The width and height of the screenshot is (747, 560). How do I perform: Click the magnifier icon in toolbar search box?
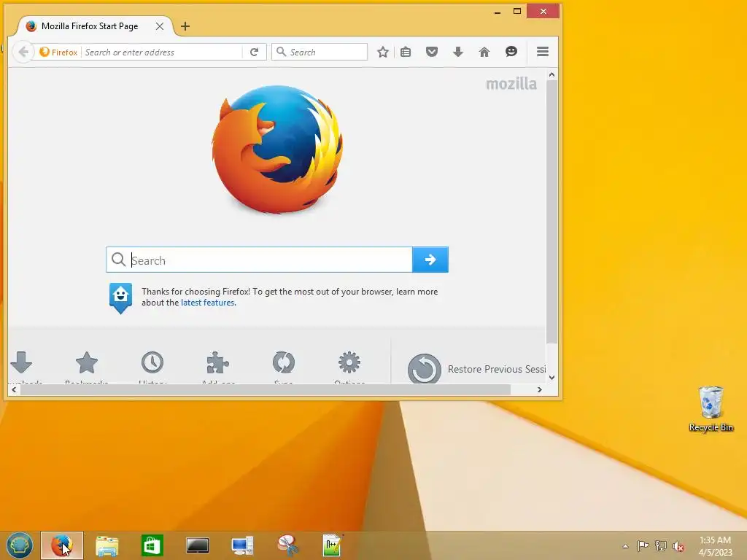[x=281, y=52]
